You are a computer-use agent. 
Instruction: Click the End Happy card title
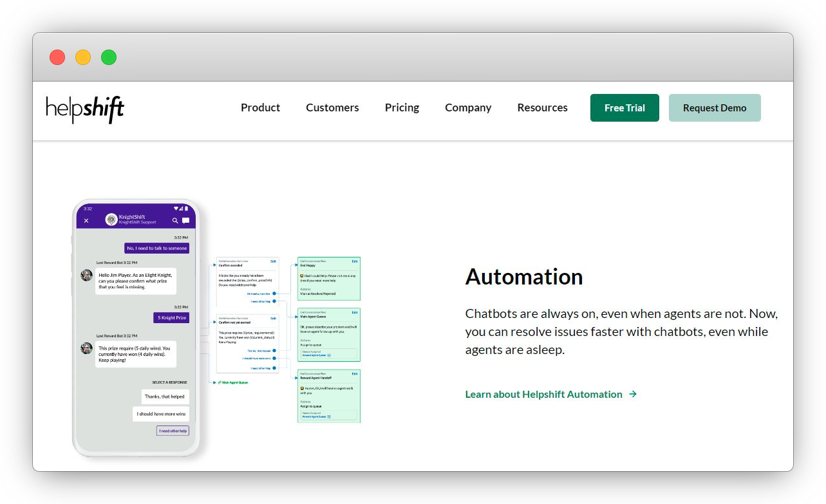click(x=308, y=265)
